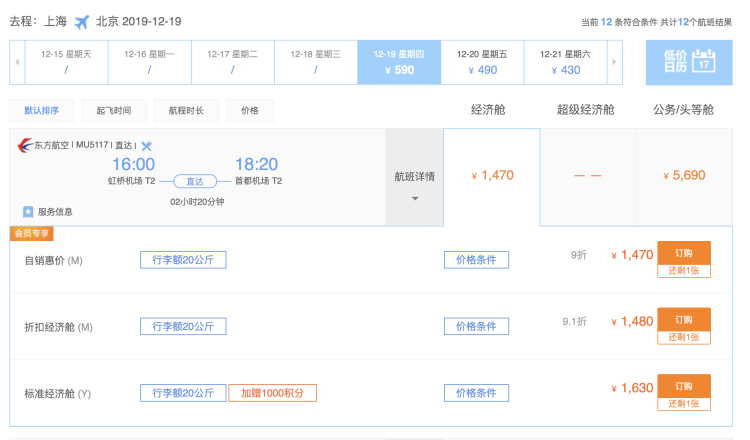The image size is (750, 440).
Task: Open the 低价日历 low-price calendar
Action: tap(688, 62)
